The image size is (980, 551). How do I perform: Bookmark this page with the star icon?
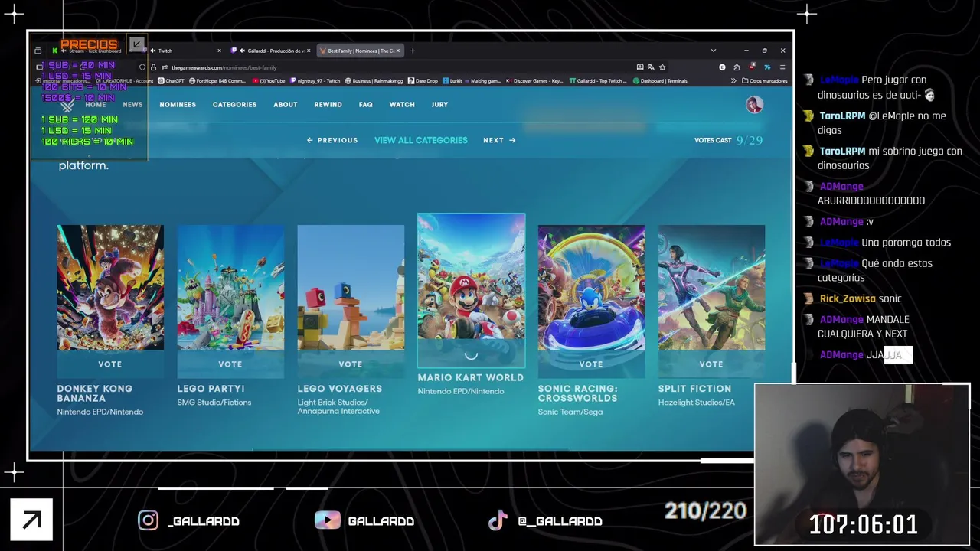662,67
